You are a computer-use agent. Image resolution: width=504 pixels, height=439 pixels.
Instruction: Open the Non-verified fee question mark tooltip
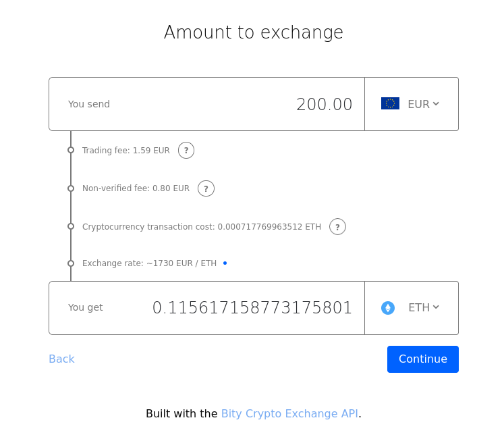(206, 188)
